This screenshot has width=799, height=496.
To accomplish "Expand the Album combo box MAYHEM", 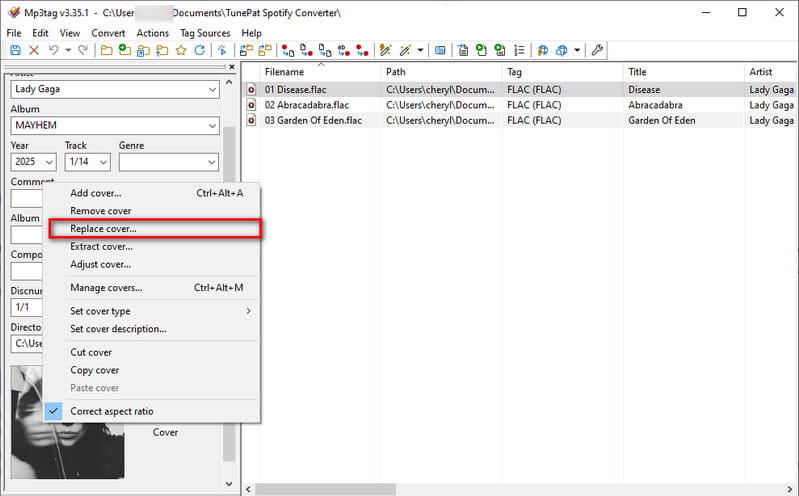I will pos(212,125).
